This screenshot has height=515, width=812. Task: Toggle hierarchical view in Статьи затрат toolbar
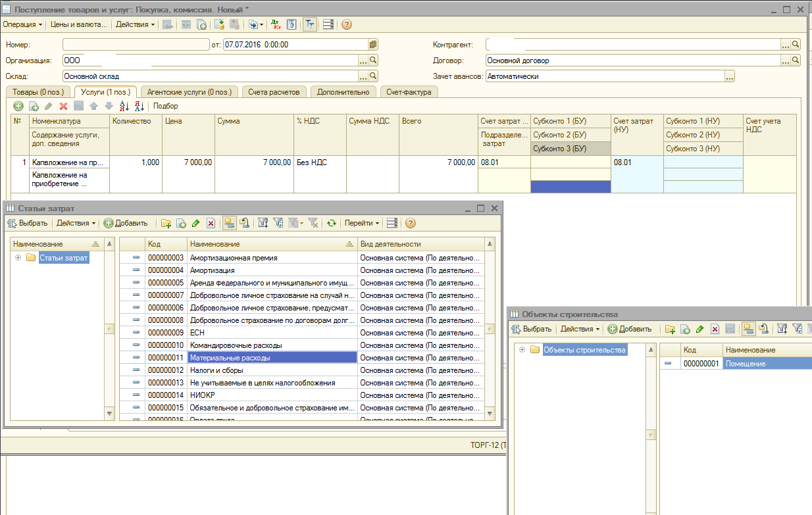[228, 223]
